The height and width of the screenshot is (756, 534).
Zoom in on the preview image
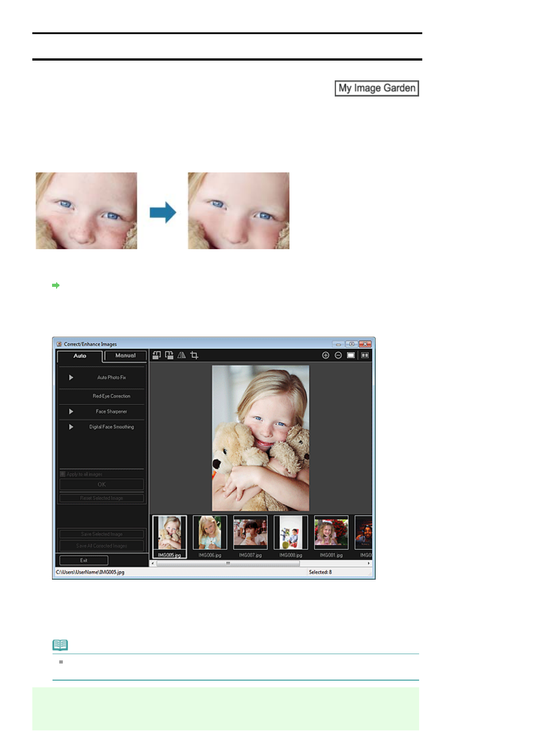point(326,355)
